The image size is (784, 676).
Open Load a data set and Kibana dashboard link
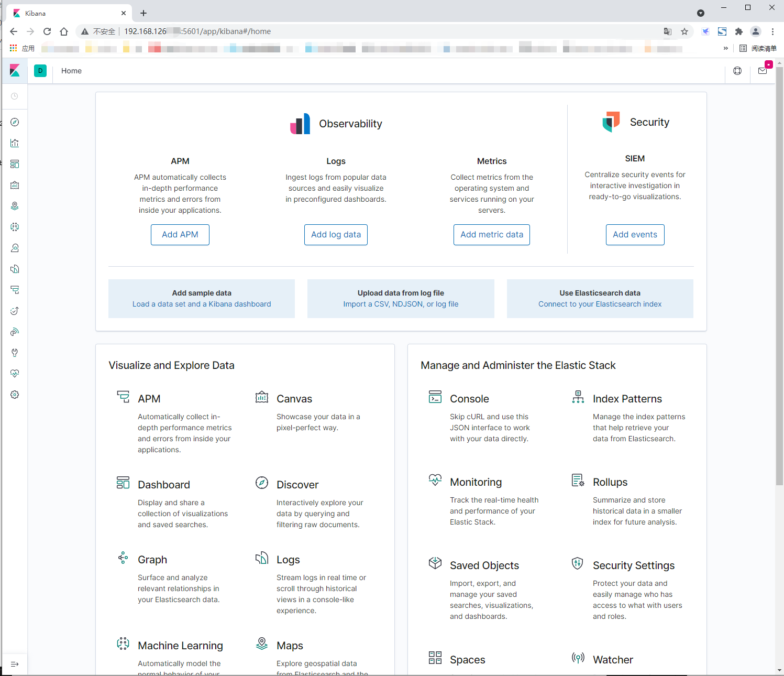tap(202, 304)
